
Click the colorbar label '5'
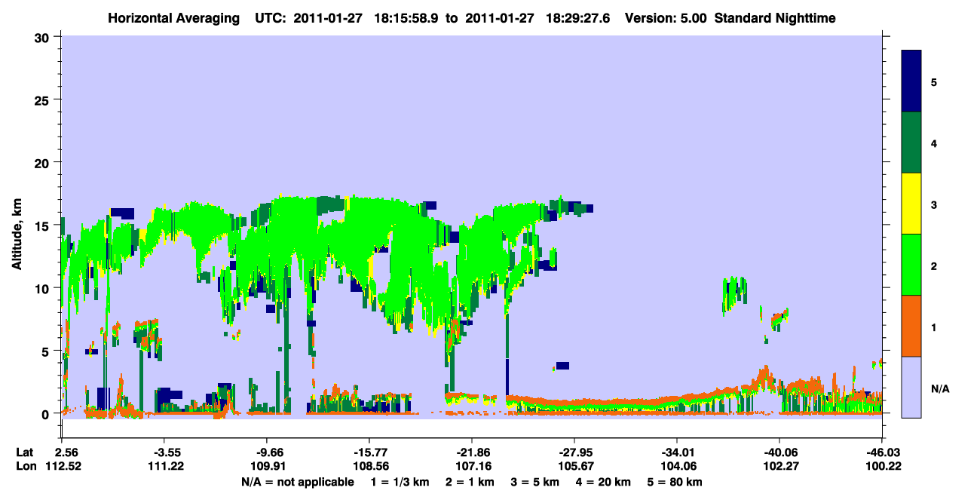(x=934, y=81)
